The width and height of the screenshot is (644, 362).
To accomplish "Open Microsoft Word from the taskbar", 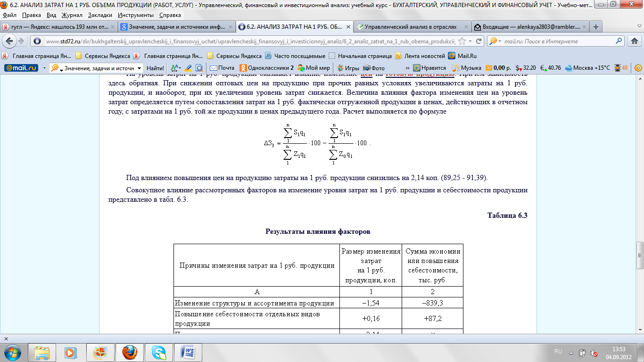I will [x=188, y=352].
